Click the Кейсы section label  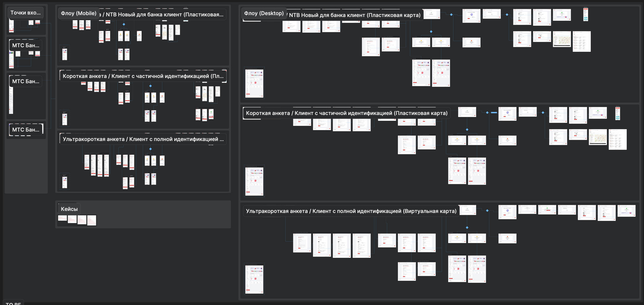click(x=69, y=209)
